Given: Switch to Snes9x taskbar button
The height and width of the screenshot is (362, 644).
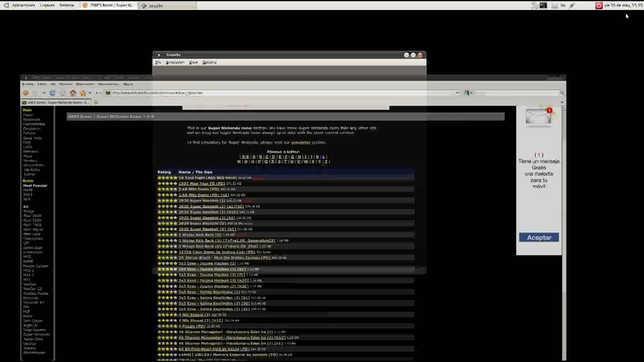Looking at the screenshot, I should click(168, 5).
